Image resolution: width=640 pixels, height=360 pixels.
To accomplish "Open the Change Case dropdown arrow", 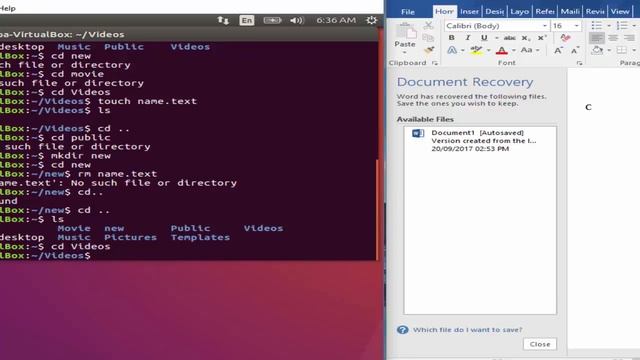I will tap(538, 50).
